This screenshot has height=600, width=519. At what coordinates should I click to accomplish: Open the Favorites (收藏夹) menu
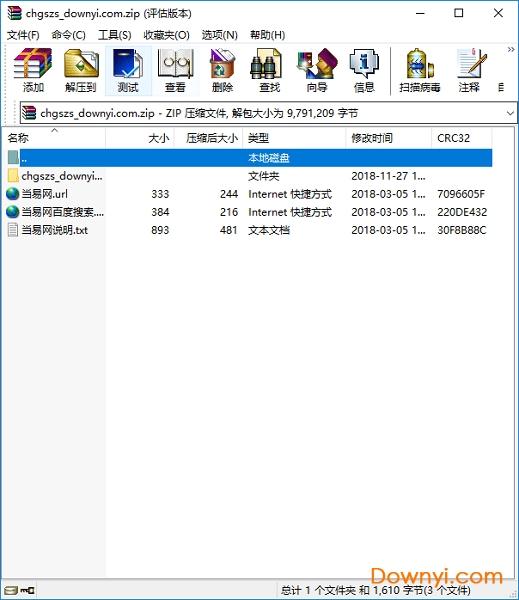pyautogui.click(x=166, y=35)
